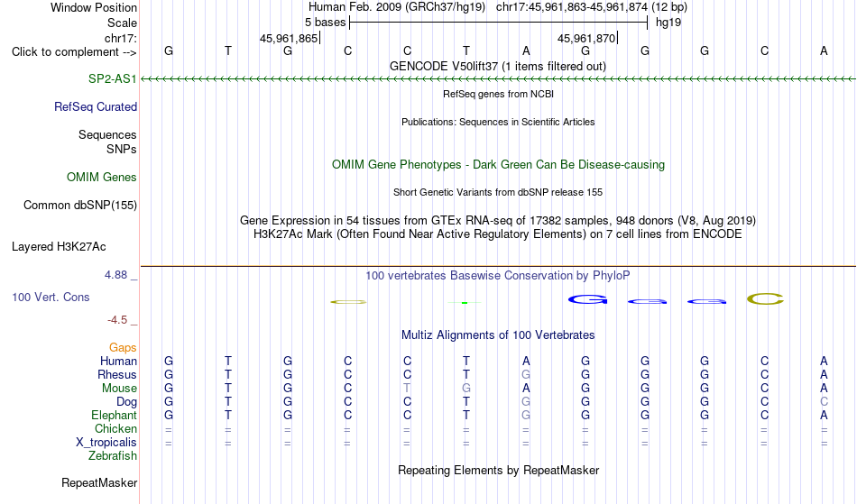Click the RepeatMasker track label
The image size is (857, 504).
[x=99, y=483]
